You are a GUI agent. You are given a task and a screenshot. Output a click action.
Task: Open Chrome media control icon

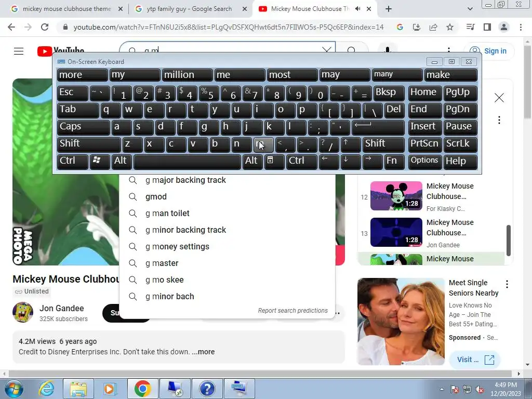[x=470, y=27]
